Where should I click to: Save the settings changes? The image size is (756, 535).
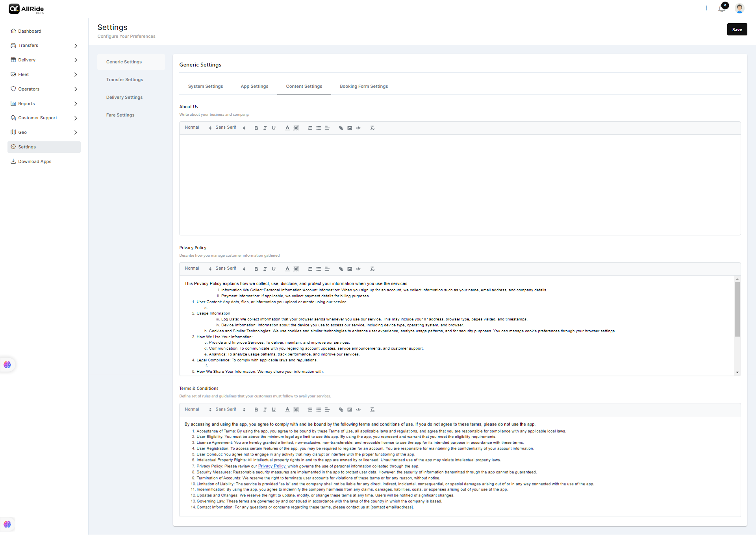tap(737, 29)
